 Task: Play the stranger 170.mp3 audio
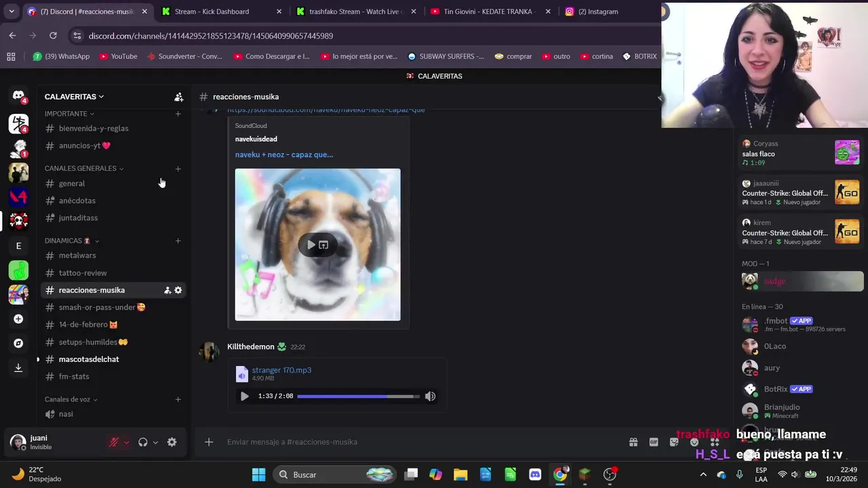[x=244, y=396]
